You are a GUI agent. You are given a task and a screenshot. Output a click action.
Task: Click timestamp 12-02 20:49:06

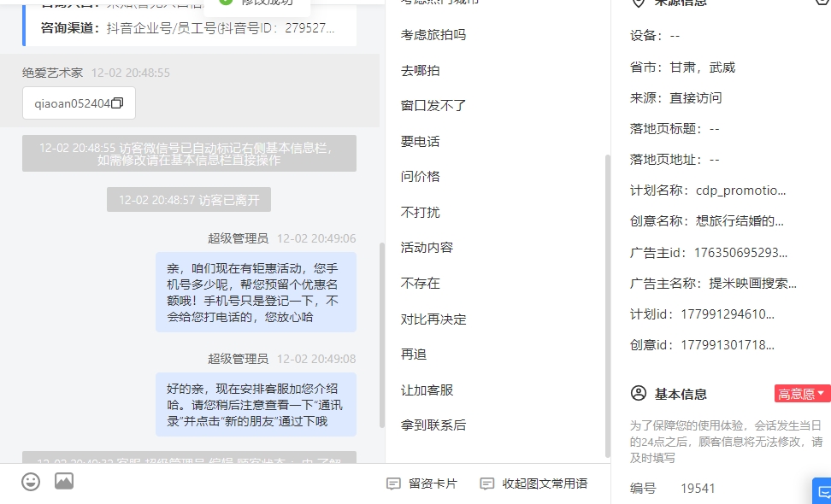[316, 238]
